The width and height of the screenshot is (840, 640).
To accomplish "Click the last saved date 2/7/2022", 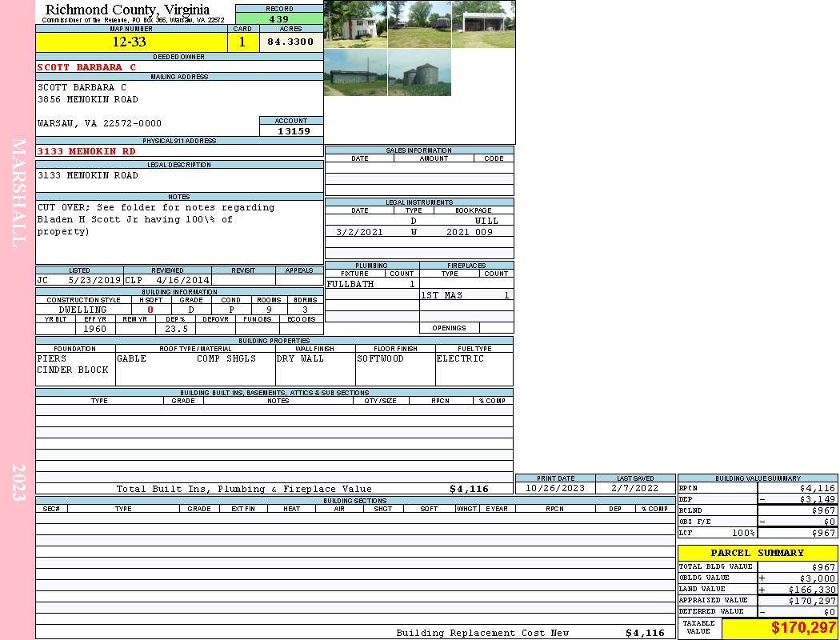I will tap(634, 488).
